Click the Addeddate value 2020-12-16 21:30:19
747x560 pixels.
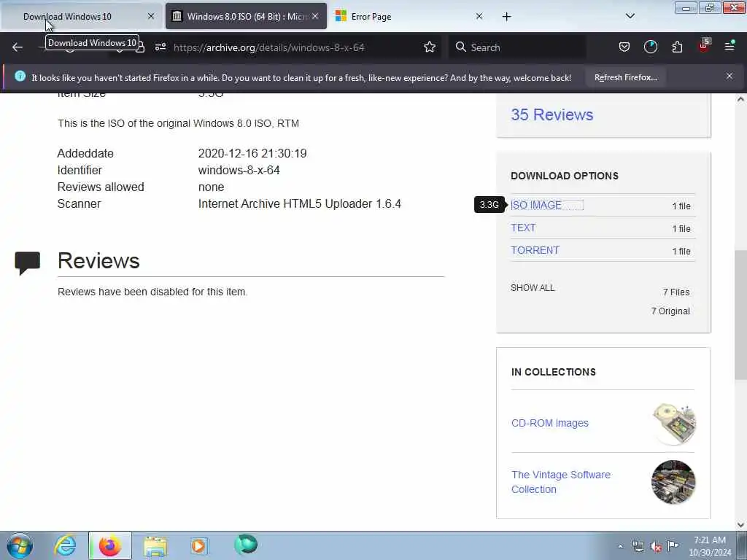click(x=252, y=153)
